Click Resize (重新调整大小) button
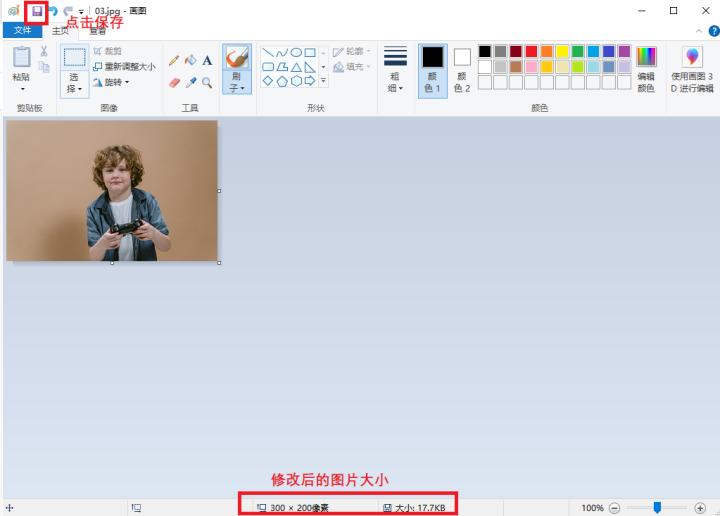 (123, 67)
